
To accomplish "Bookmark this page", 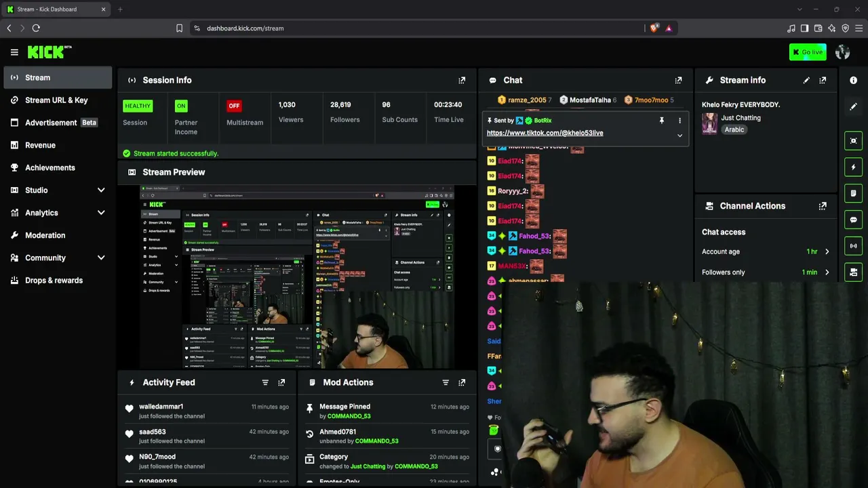I will coord(179,28).
